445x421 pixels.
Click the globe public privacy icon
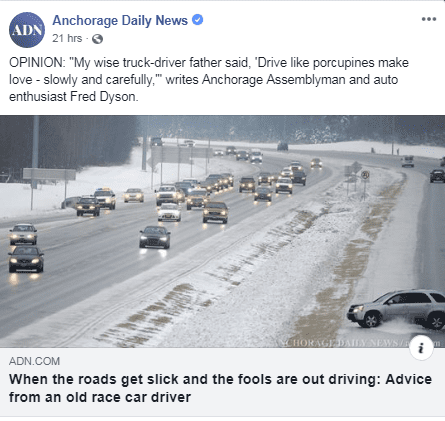click(x=97, y=39)
